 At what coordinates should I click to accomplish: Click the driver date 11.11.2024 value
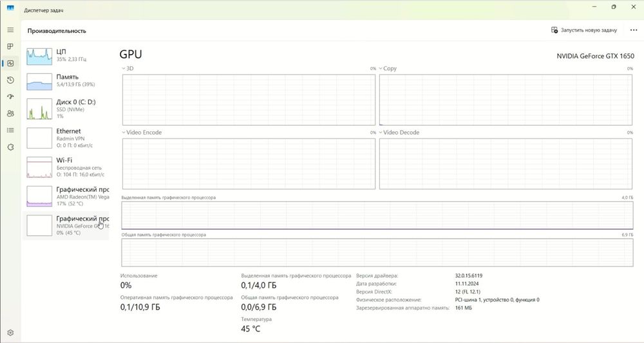tap(466, 284)
